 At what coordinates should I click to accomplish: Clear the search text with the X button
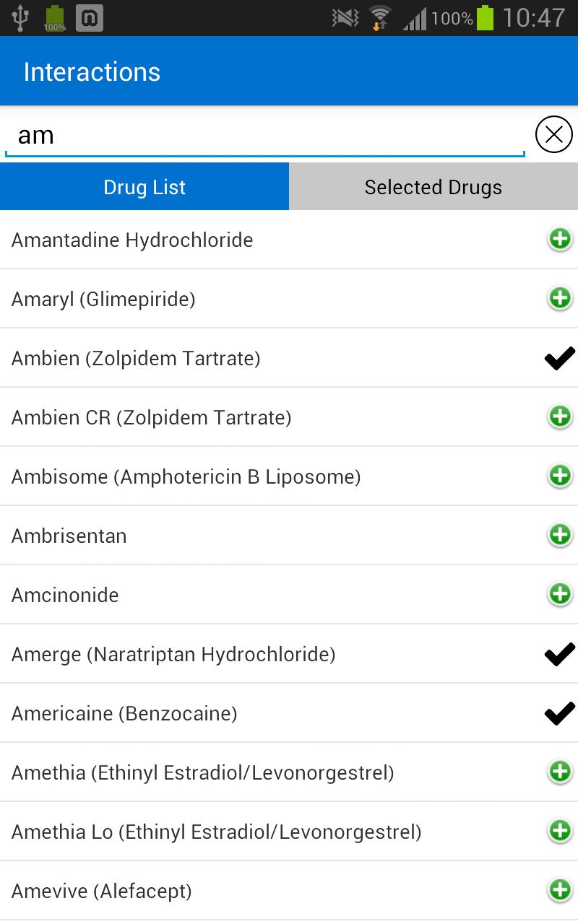[554, 134]
